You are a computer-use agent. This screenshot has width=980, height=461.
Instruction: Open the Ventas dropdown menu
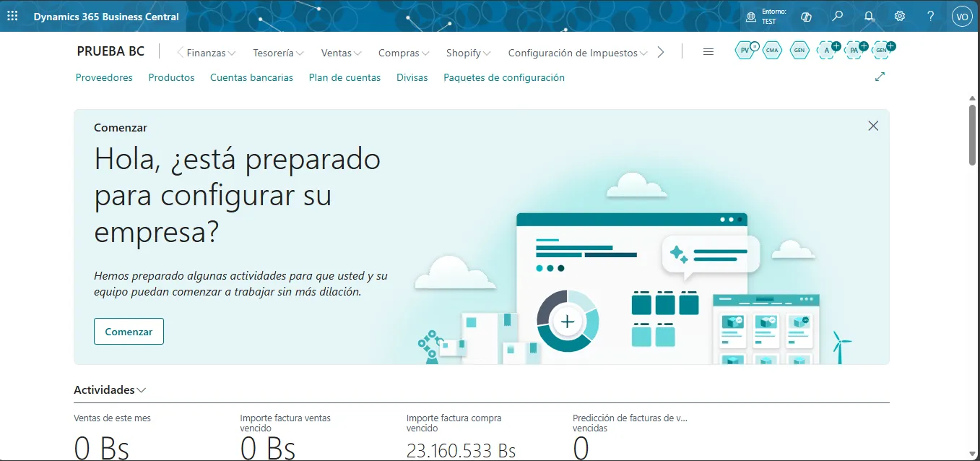tap(342, 53)
